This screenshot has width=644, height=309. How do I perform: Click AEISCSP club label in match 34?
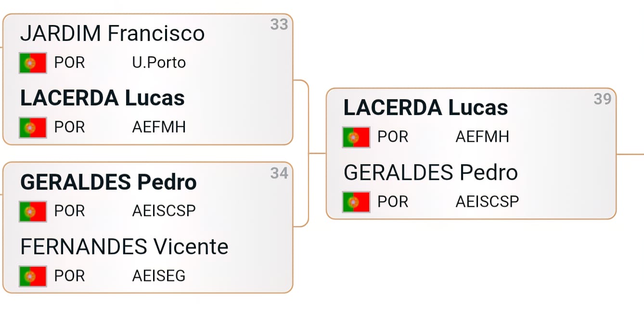(x=164, y=211)
